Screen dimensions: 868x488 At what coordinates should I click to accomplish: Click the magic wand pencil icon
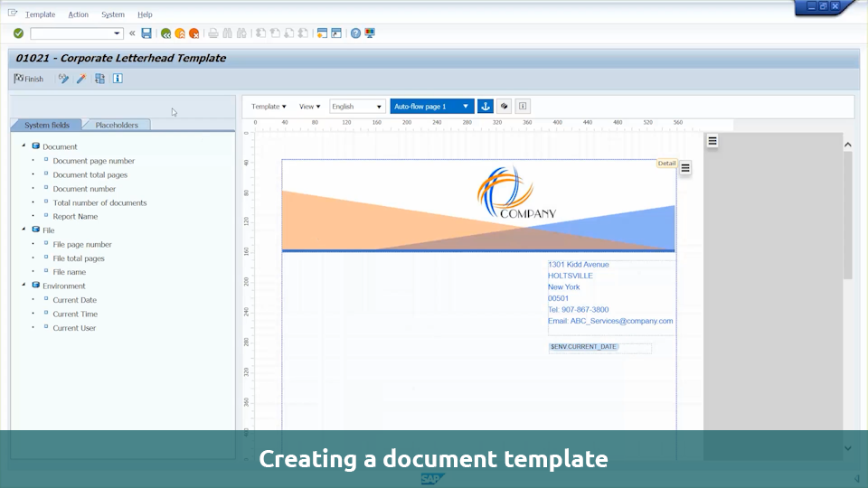81,79
